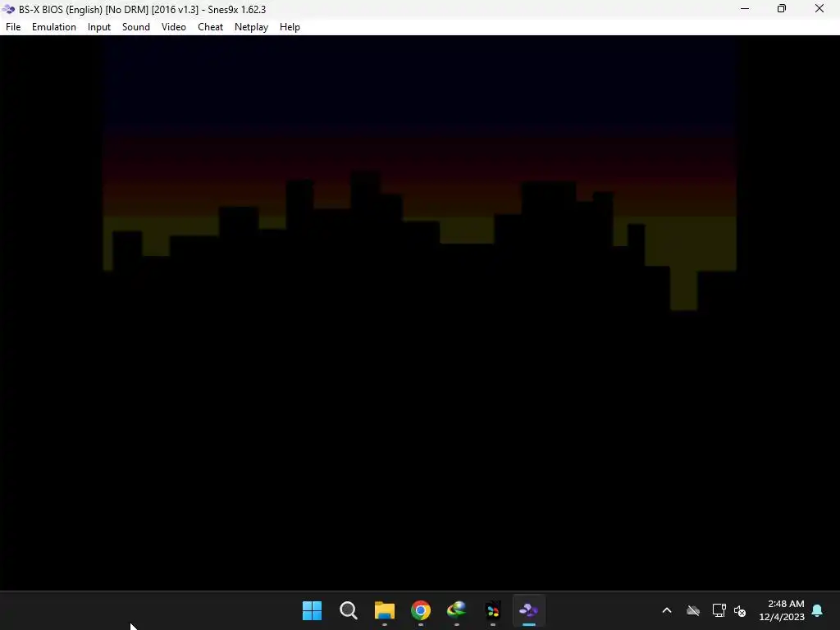Open the notification bell icon

point(818,610)
